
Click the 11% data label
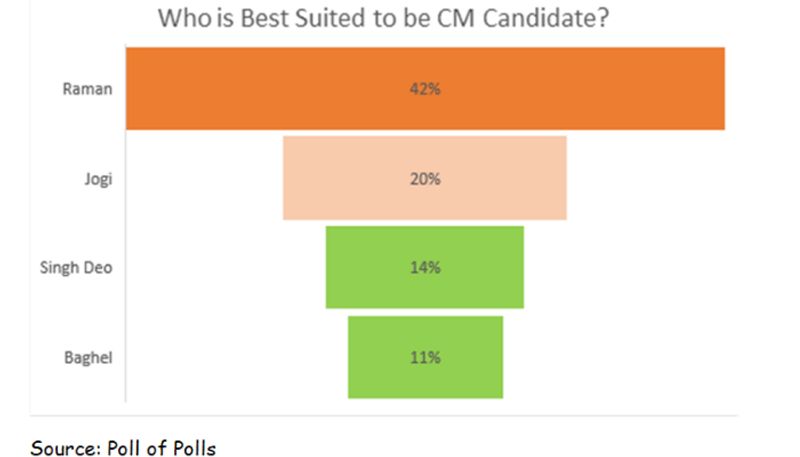coord(425,357)
